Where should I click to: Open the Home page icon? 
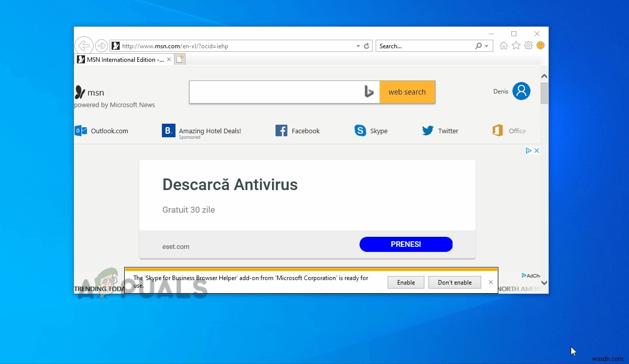[x=504, y=45]
